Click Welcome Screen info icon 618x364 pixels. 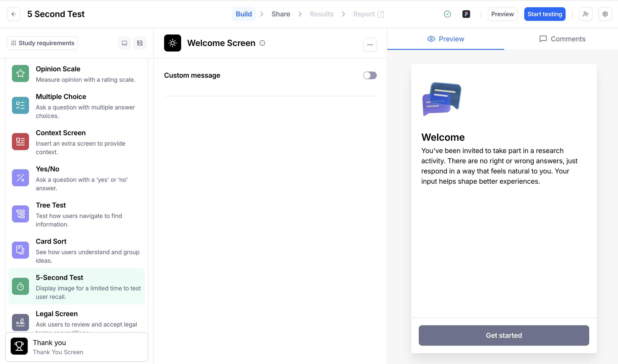point(262,43)
